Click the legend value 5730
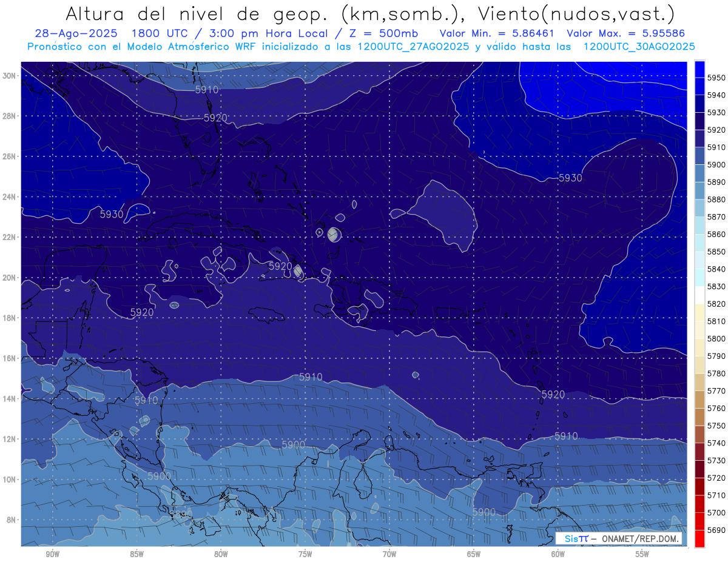The height and width of the screenshot is (562, 728). (x=716, y=460)
